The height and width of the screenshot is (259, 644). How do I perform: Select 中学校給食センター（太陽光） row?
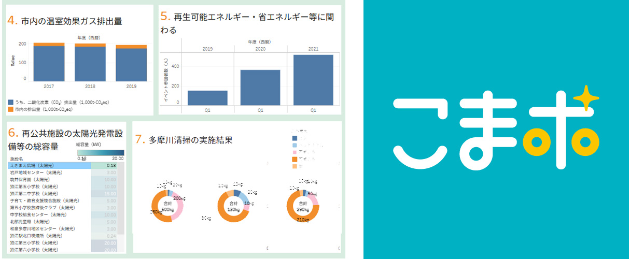49,214
